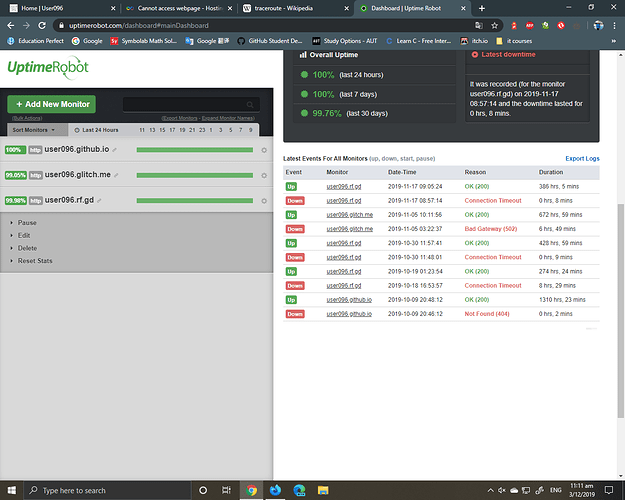The image size is (625, 500).
Task: Choose Reset Stats in the monitor menu
Action: point(35,261)
